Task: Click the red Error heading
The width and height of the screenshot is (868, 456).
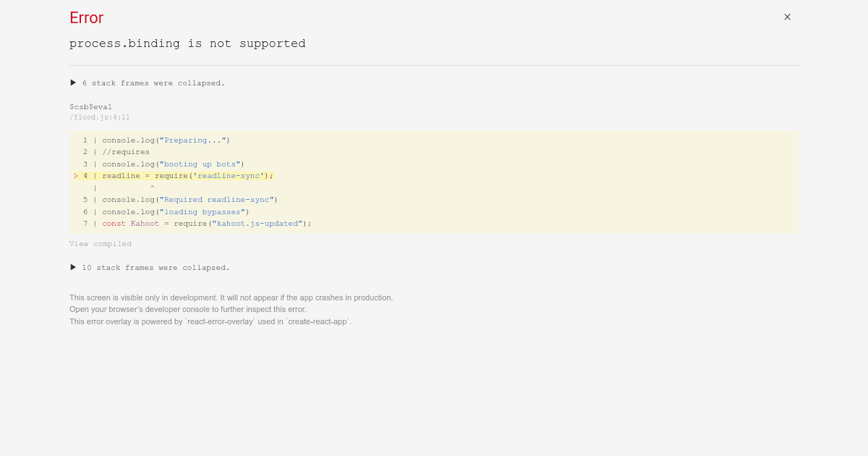Action: click(86, 17)
